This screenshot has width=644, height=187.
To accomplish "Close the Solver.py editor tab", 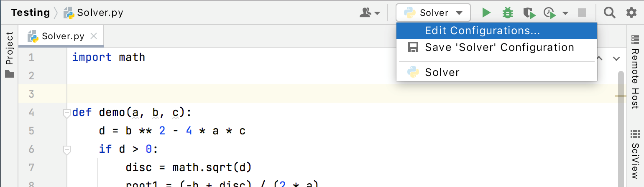I will [x=94, y=36].
